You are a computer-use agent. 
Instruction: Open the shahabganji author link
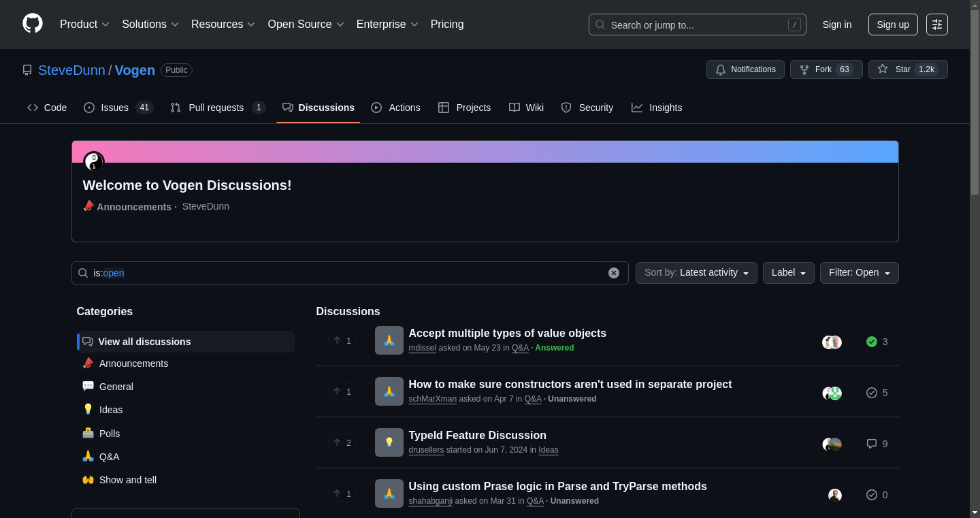tap(431, 501)
